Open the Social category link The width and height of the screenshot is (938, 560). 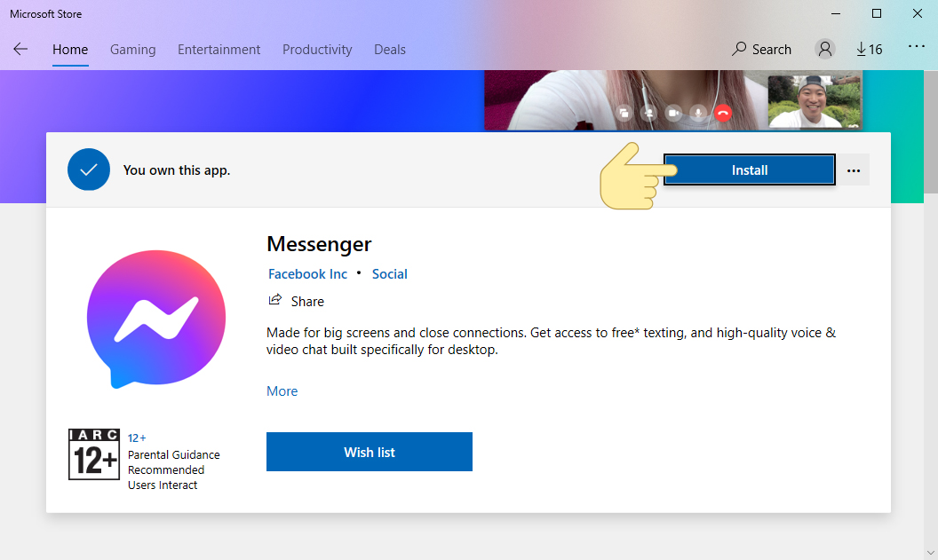coord(389,273)
